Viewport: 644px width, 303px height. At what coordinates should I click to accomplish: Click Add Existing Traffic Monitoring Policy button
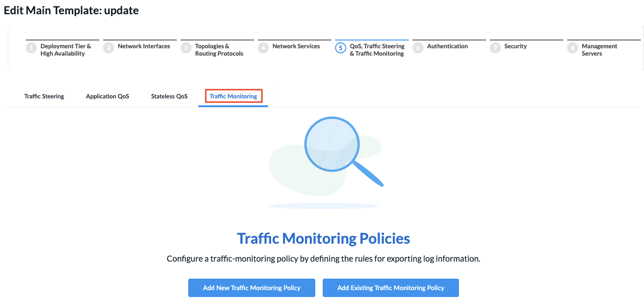(391, 288)
